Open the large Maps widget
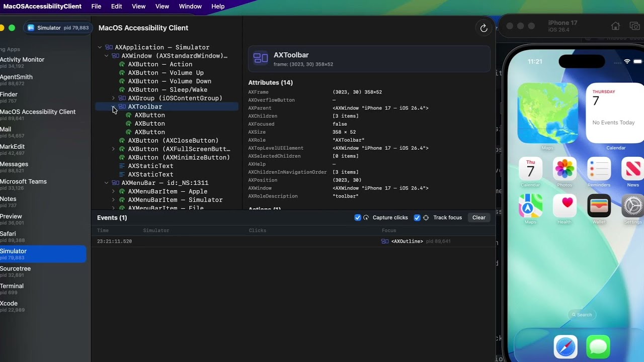Image resolution: width=644 pixels, height=362 pixels. [547, 113]
